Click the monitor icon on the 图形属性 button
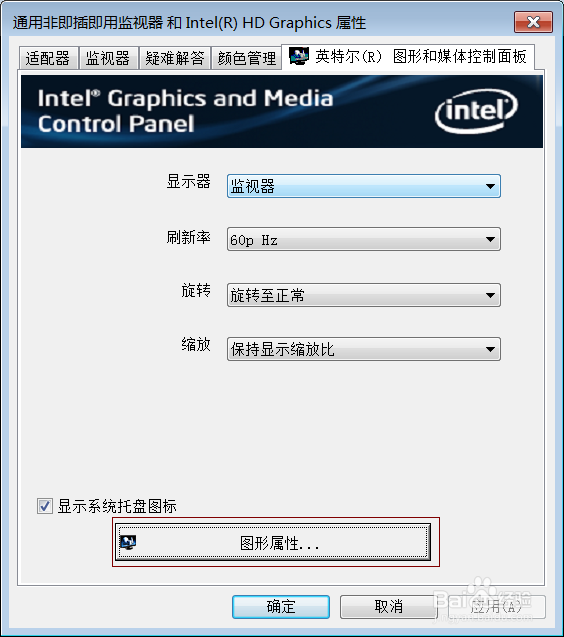This screenshot has height=637, width=564. [129, 542]
